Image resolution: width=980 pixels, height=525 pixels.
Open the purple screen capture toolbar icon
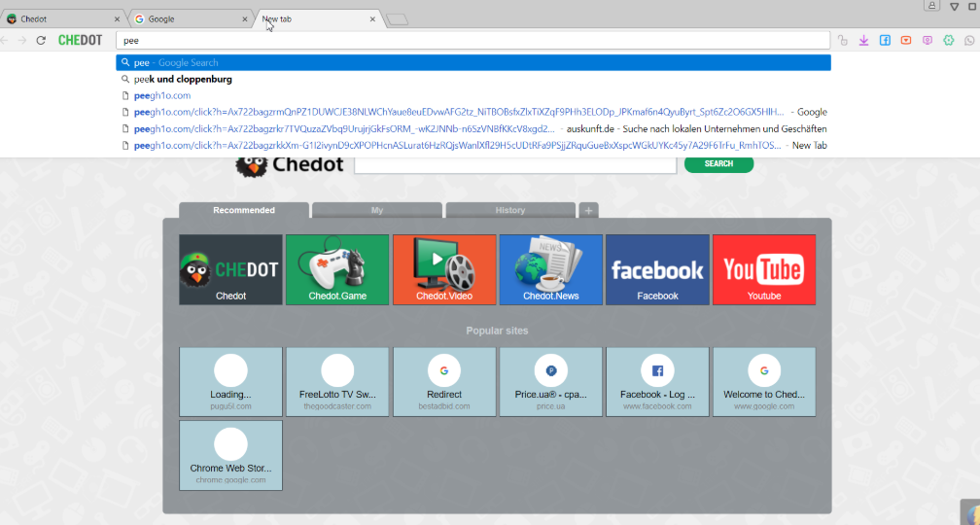pyautogui.click(x=927, y=41)
